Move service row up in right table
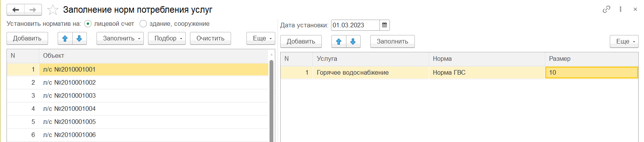This screenshot has width=644, height=142. pyautogui.click(x=339, y=42)
